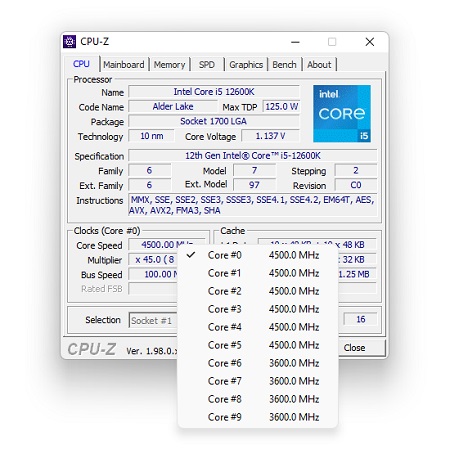This screenshot has width=450, height=450.
Task: Open the Mainboard tab
Action: click(124, 65)
